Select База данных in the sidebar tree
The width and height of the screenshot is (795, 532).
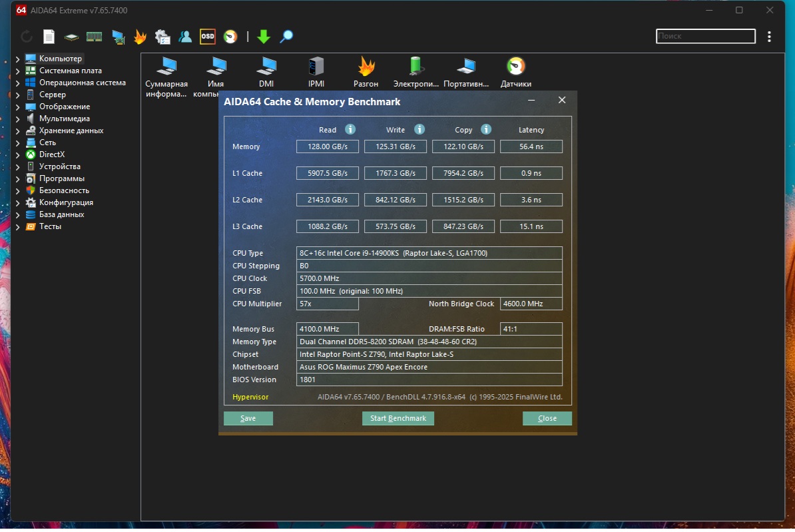click(61, 214)
